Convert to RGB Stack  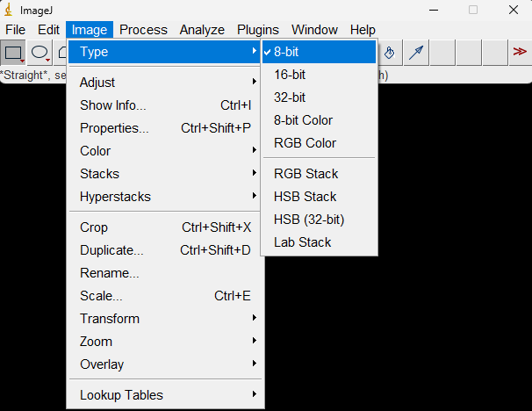click(319, 174)
